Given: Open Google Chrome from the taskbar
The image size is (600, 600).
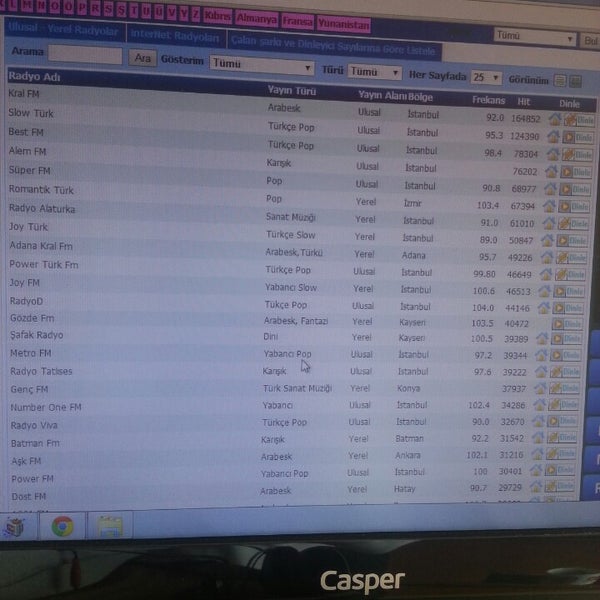Looking at the screenshot, I should pos(63,527).
